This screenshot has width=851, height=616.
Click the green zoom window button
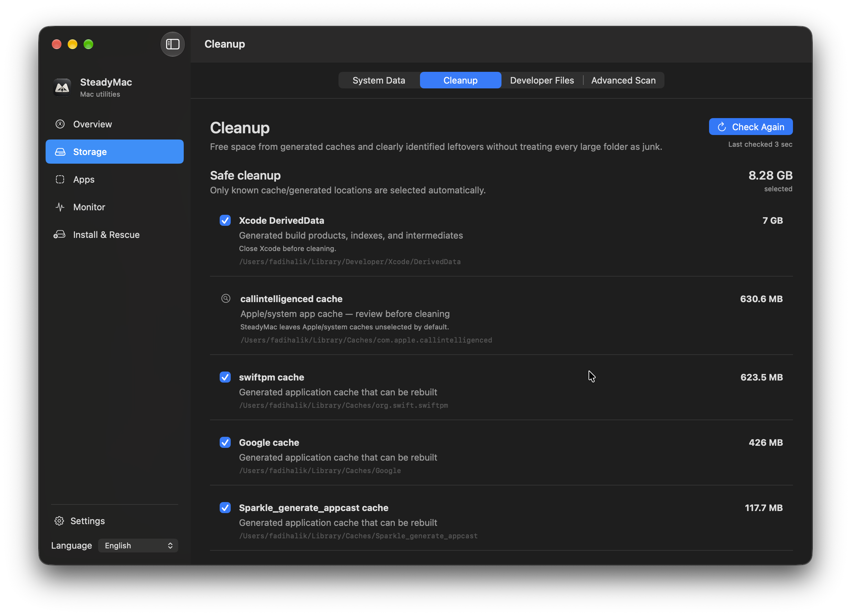pos(88,44)
